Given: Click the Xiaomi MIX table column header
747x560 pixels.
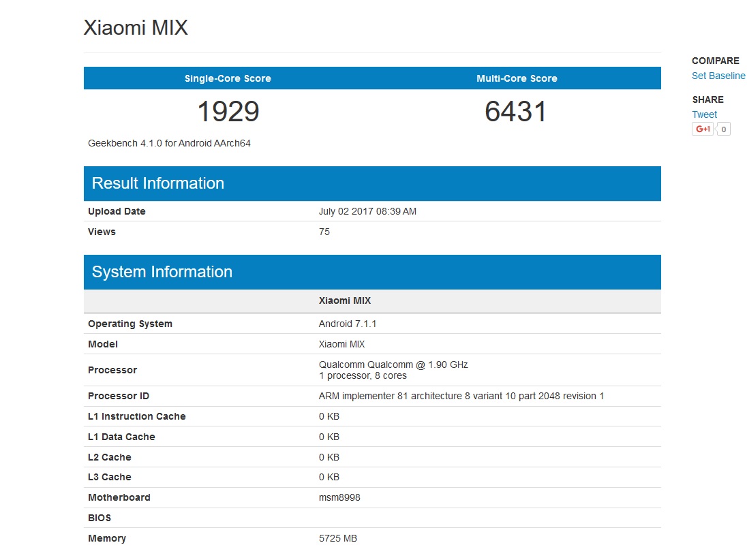Looking at the screenshot, I should (x=345, y=300).
